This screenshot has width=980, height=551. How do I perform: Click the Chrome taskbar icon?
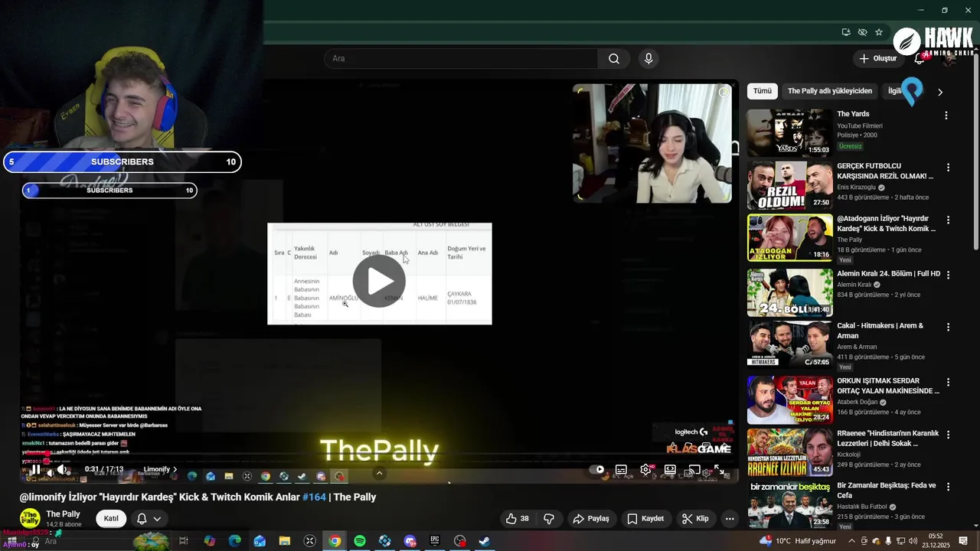point(335,541)
